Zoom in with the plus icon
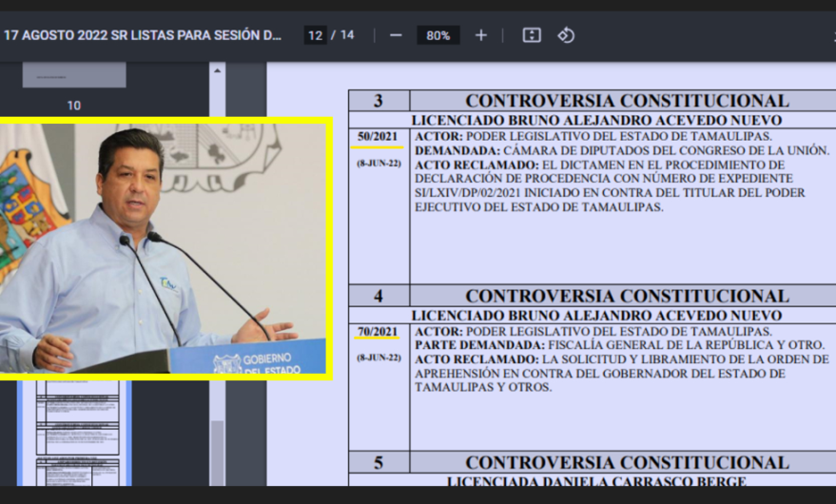 tap(481, 35)
